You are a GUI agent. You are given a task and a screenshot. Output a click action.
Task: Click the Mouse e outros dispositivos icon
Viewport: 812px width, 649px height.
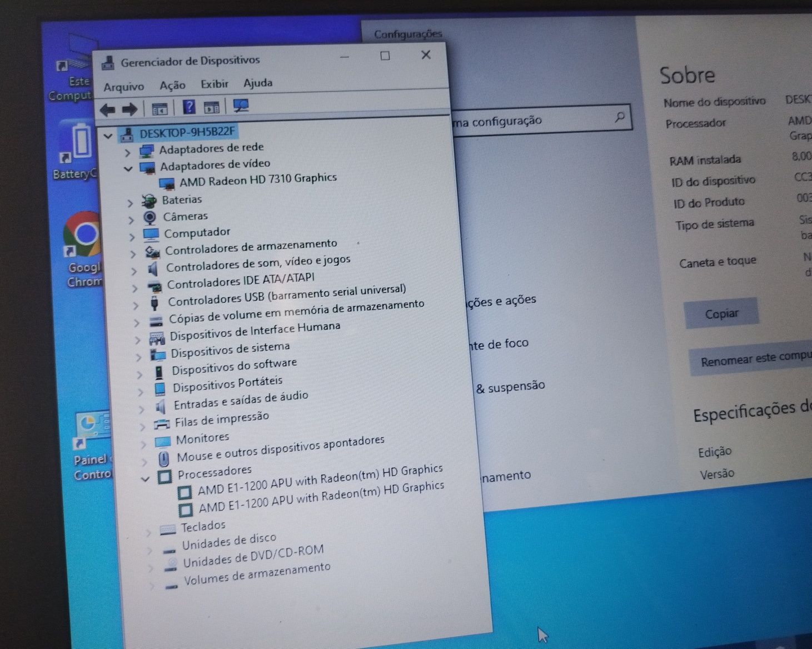164,459
